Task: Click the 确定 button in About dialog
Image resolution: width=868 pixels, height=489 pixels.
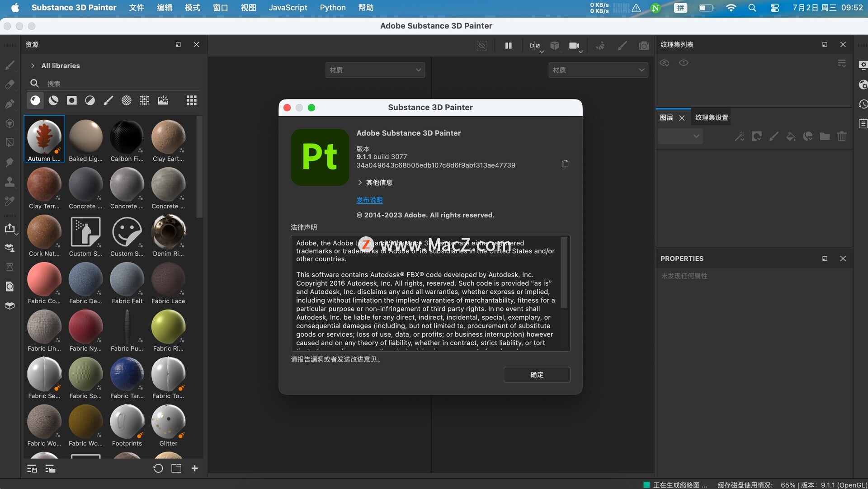Action: (x=537, y=375)
